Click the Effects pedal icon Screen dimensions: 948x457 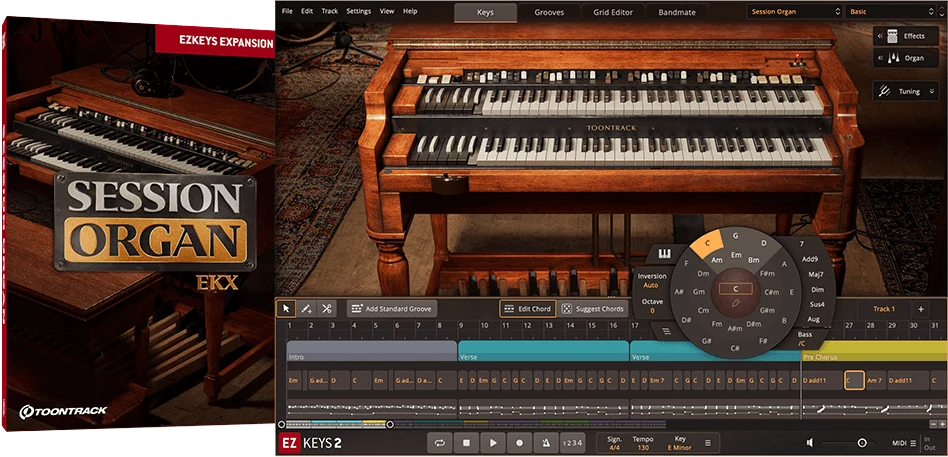click(x=893, y=36)
